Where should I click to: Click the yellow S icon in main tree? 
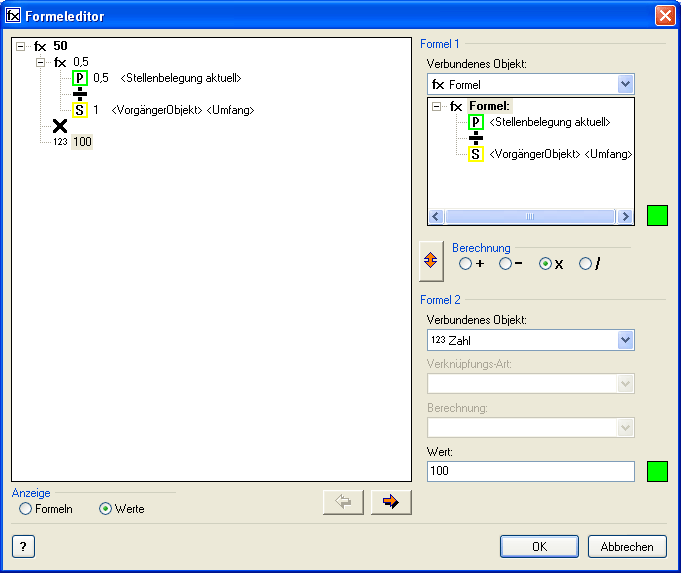[x=80, y=110]
